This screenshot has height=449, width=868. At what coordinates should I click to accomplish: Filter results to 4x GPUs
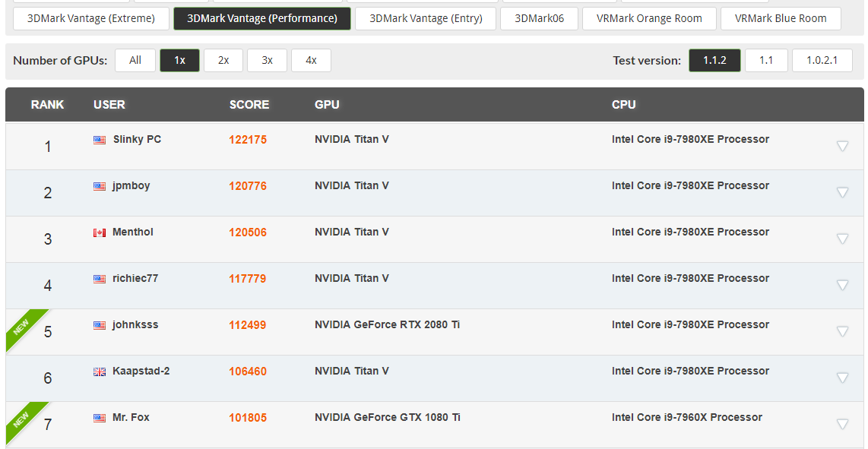[311, 60]
